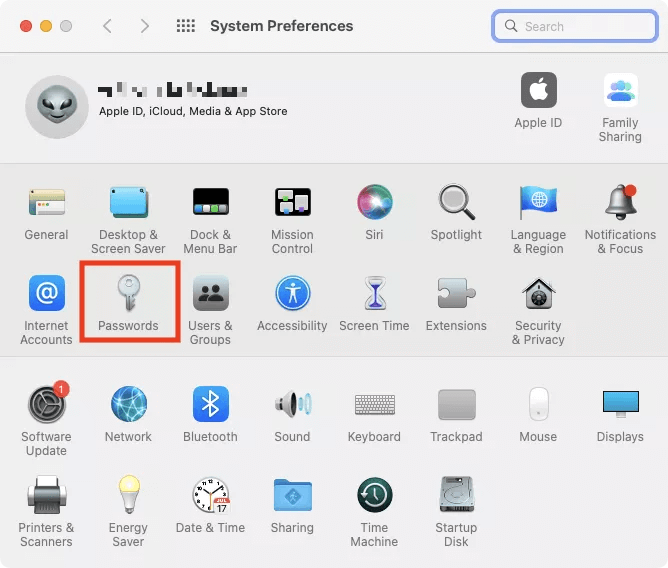Open Desktop & Screen Saver settings
Viewport: 668px width, 568px height.
[128, 204]
